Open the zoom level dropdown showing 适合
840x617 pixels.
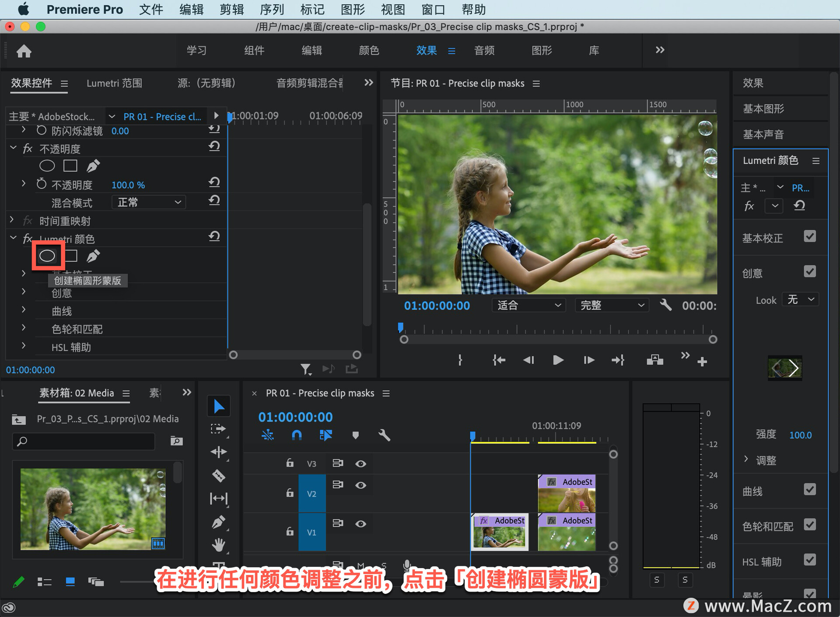(x=528, y=305)
